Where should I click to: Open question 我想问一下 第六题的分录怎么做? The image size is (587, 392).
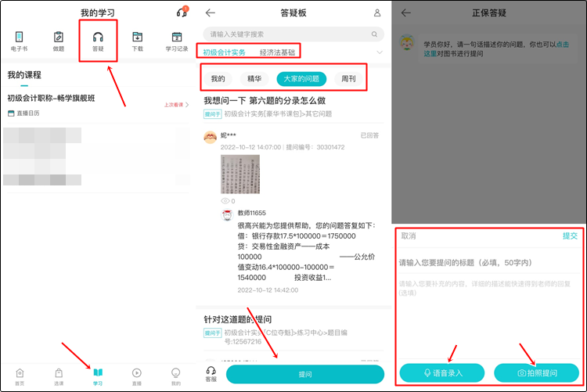coord(265,100)
